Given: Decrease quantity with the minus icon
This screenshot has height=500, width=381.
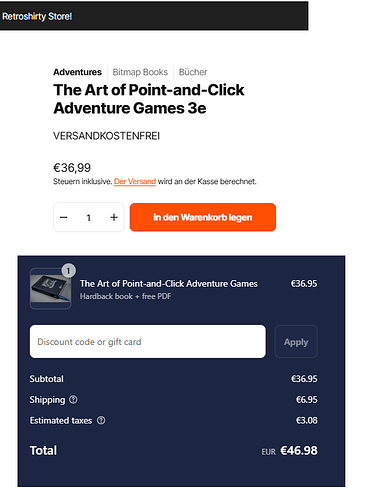Looking at the screenshot, I should click(x=64, y=217).
